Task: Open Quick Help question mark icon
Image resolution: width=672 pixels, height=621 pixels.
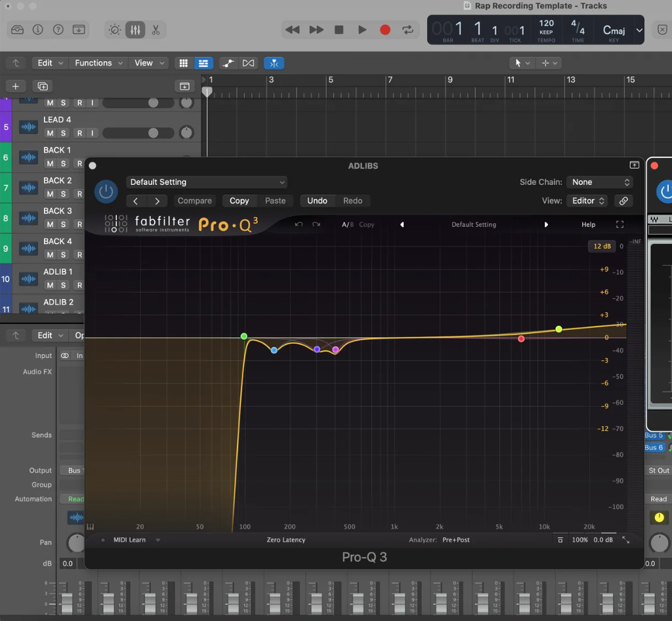Action: (58, 30)
